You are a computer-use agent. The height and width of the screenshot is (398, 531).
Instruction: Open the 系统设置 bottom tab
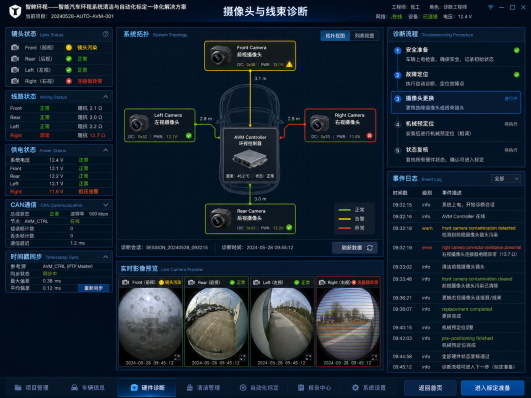(x=369, y=387)
